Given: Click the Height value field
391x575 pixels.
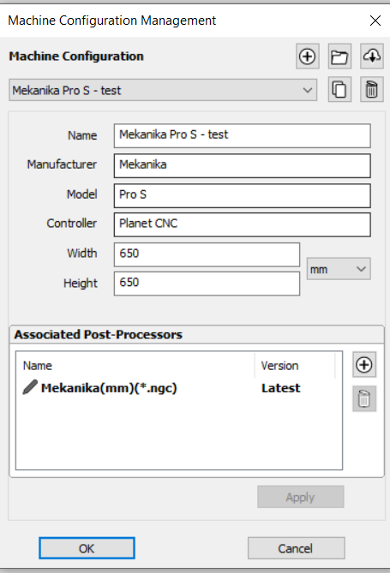Looking at the screenshot, I should [207, 283].
